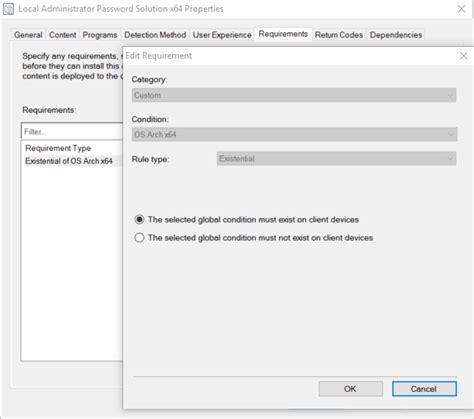The height and width of the screenshot is (419, 474).
Task: Close the Properties window
Action: pyautogui.click(x=461, y=9)
